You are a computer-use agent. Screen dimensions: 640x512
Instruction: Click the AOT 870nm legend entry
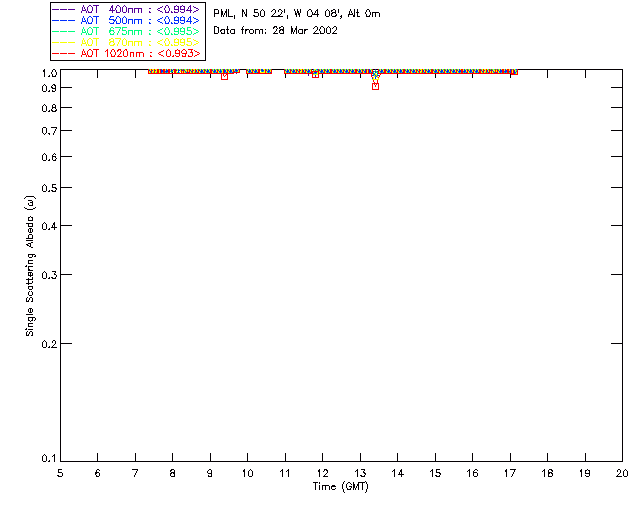point(126,42)
